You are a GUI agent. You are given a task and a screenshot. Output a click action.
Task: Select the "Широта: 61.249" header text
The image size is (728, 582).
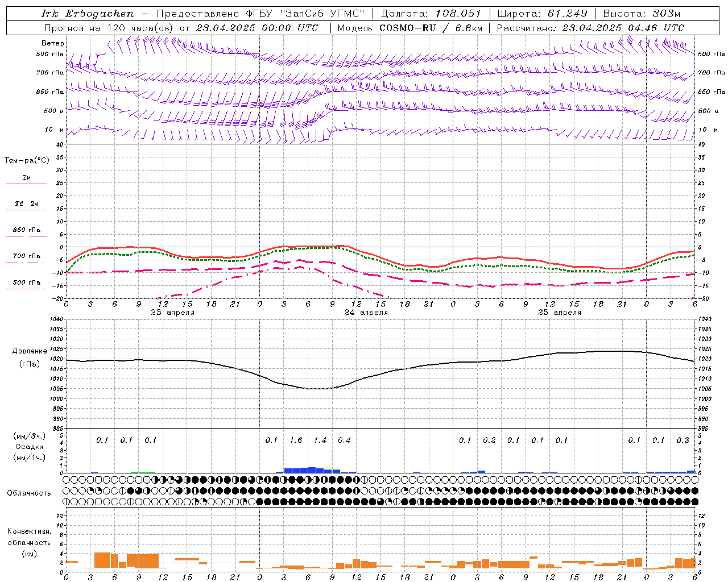(542, 14)
